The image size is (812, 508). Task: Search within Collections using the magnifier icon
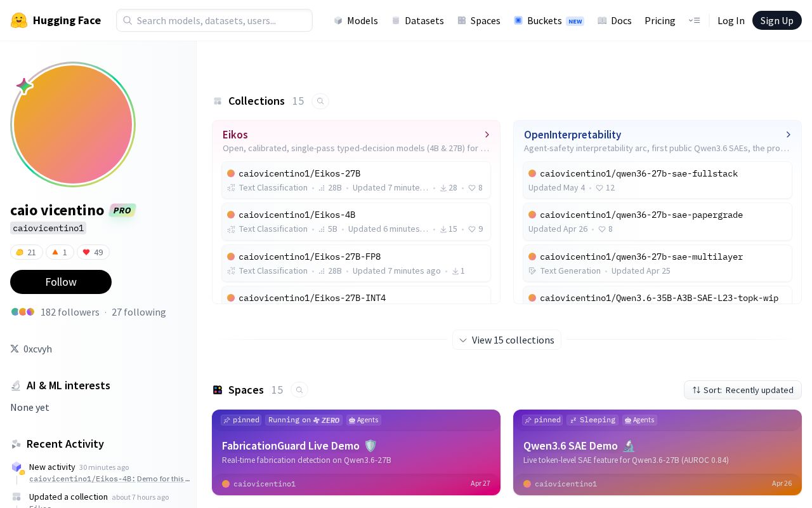tap(320, 101)
